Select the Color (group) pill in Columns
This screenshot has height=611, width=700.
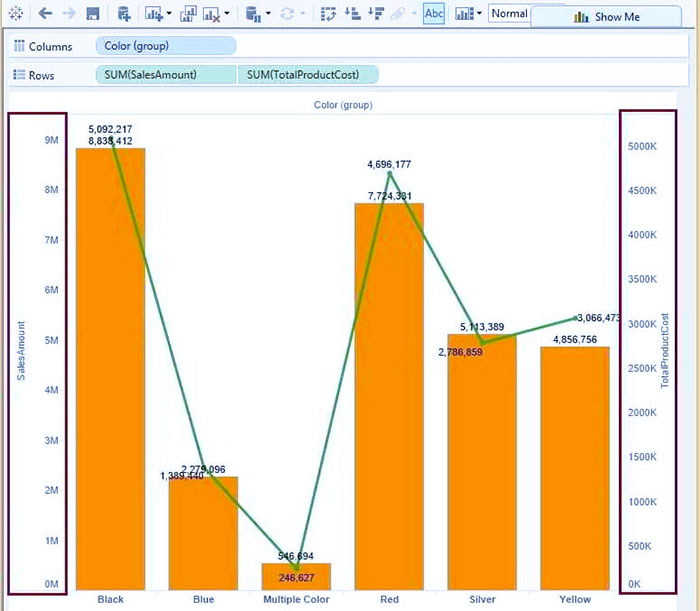[x=166, y=46]
